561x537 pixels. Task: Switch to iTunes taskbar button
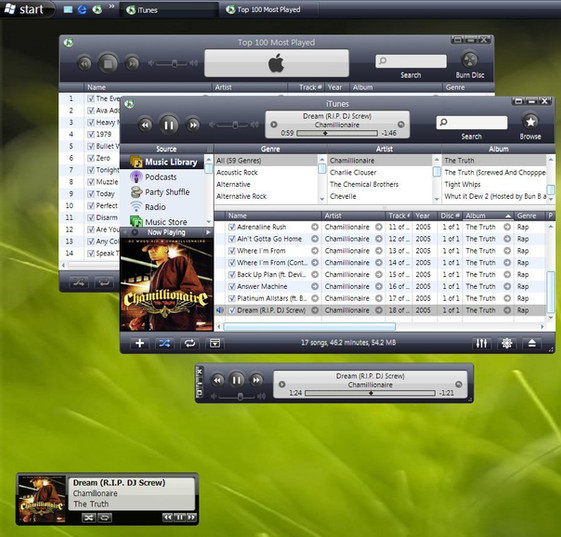click(x=168, y=10)
